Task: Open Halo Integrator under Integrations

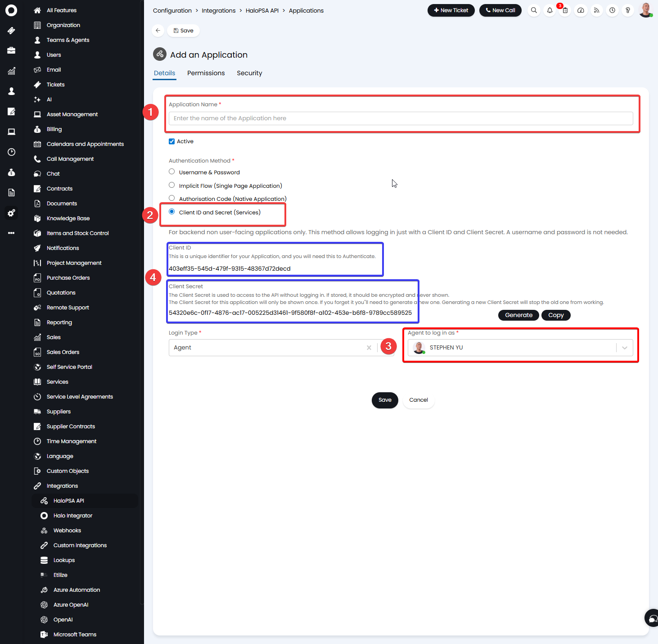Action: (73, 516)
